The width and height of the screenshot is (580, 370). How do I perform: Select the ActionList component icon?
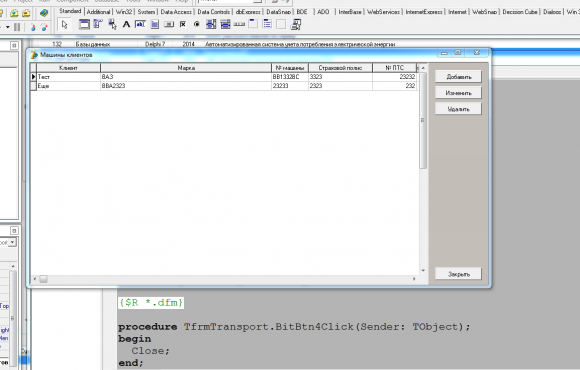[296, 24]
